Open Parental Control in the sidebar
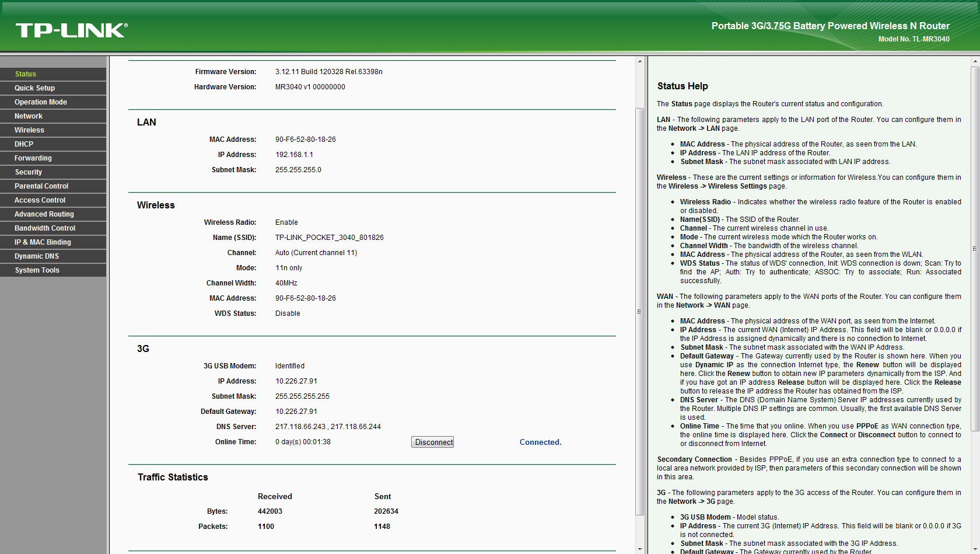Screen dimensions: 980x554 (x=53, y=186)
